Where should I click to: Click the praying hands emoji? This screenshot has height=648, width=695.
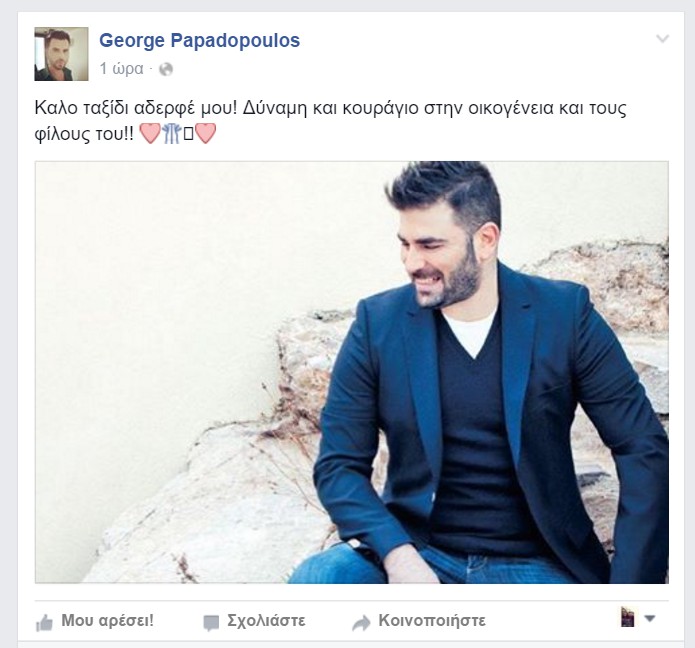(x=172, y=133)
